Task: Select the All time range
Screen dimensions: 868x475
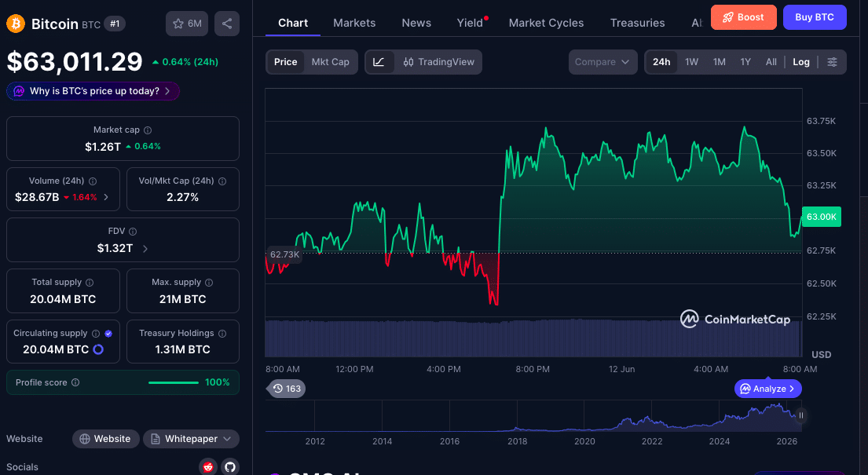Action: point(771,62)
